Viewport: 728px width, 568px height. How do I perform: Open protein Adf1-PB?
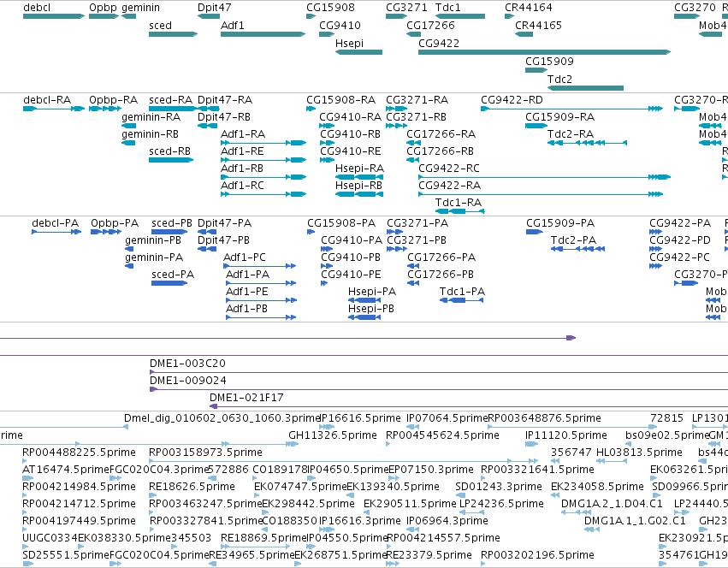point(262,317)
